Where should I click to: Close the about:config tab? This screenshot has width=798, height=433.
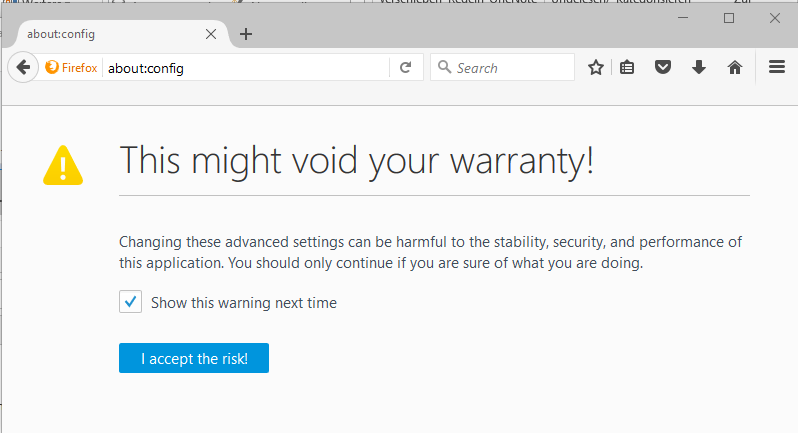coord(211,34)
